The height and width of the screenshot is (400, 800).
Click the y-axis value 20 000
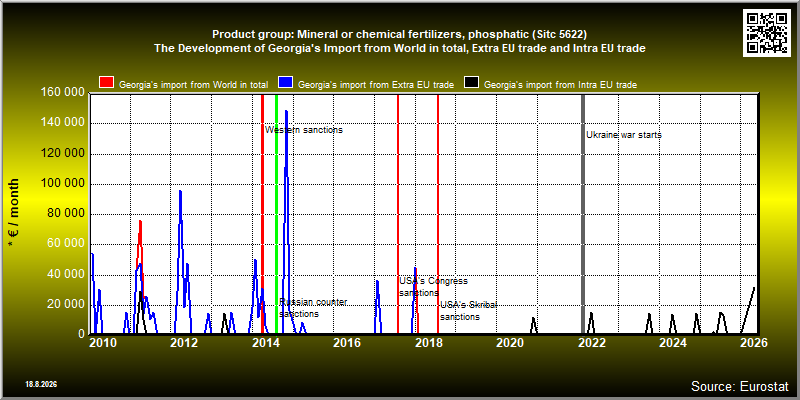[66, 305]
